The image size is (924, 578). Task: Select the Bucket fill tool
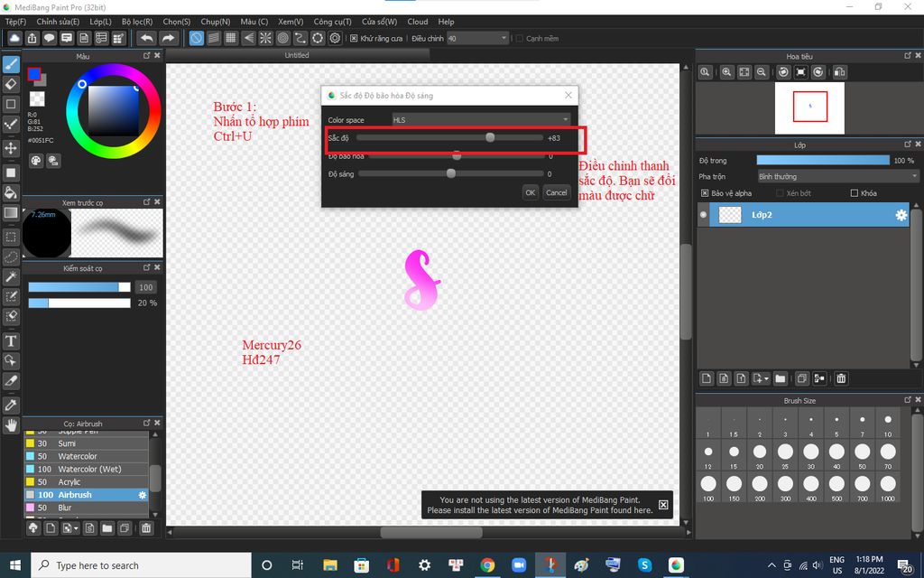(x=11, y=192)
